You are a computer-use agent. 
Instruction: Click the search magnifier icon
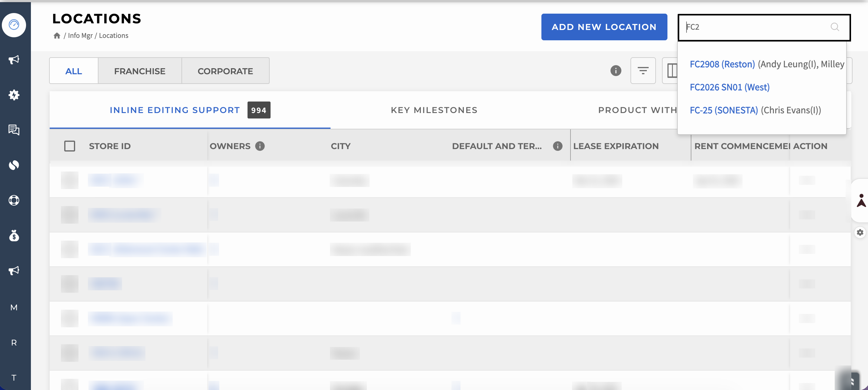pos(835,27)
